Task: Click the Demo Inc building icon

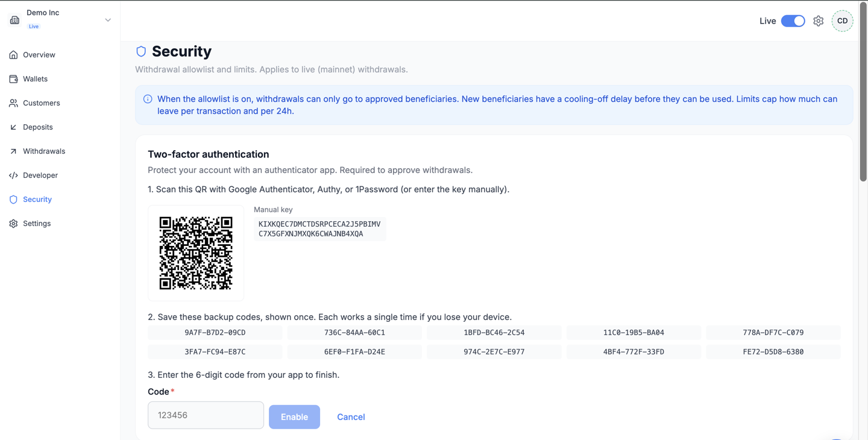Action: [x=14, y=20]
